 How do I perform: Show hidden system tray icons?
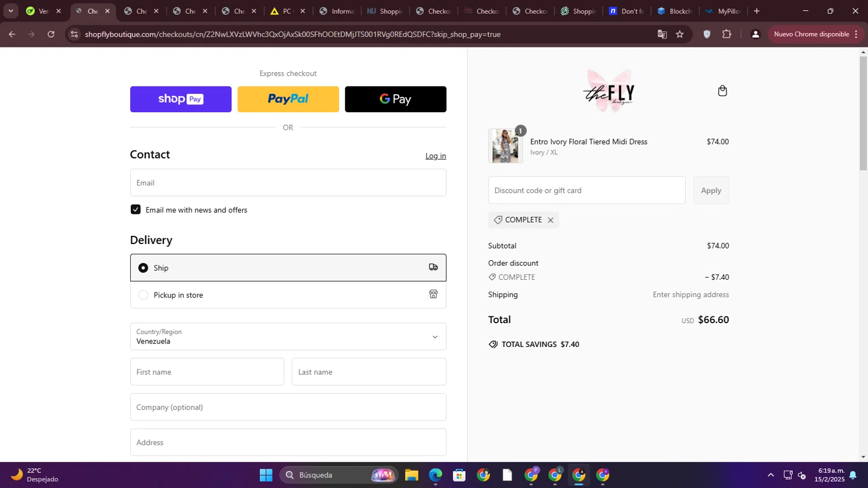coord(770,475)
